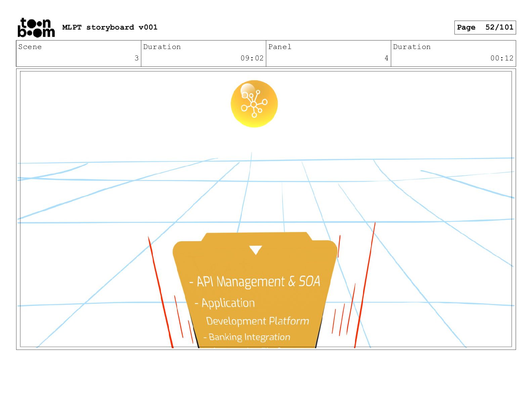Select the 'MLPT storyboard v001' title text
Screen dimensions: 532x411
[110, 27]
